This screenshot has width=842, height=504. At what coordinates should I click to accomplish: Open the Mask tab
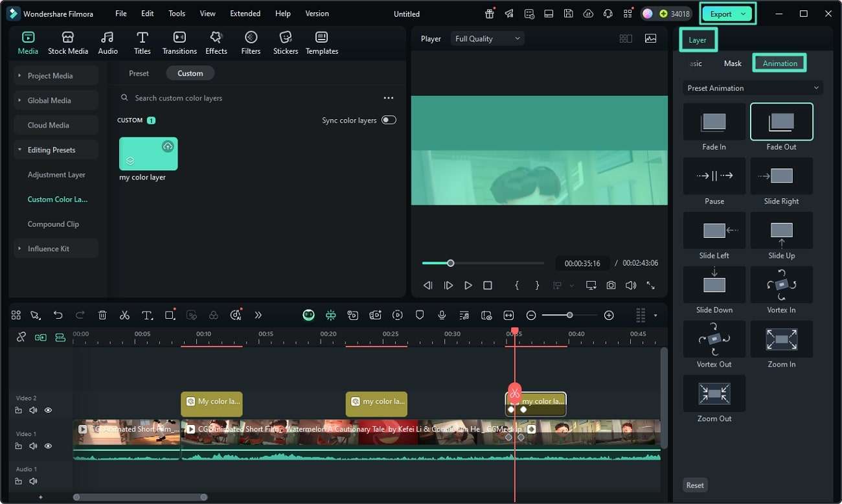pyautogui.click(x=733, y=63)
